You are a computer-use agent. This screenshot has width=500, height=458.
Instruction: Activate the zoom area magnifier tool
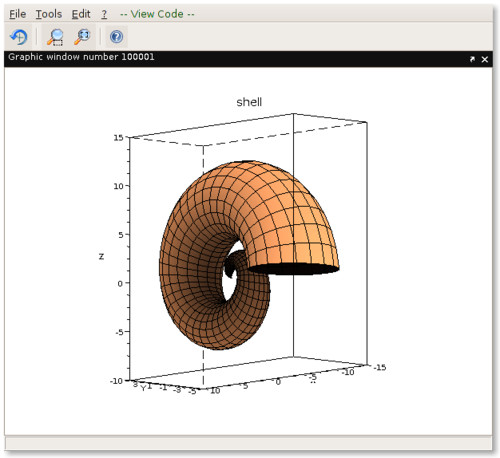pos(55,36)
